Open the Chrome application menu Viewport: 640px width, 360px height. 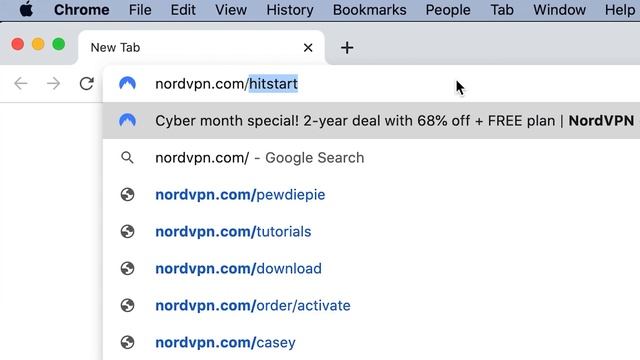pyautogui.click(x=82, y=10)
